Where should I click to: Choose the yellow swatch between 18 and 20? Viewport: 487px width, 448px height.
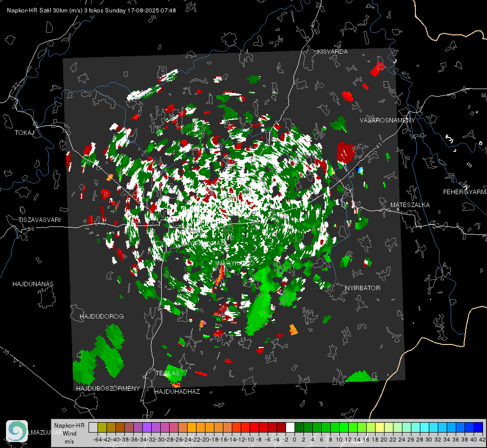380,427
